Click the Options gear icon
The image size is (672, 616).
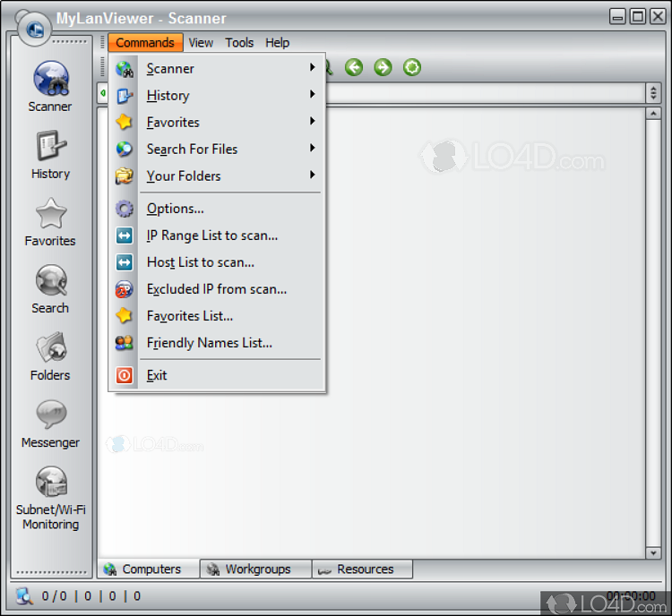point(125,209)
